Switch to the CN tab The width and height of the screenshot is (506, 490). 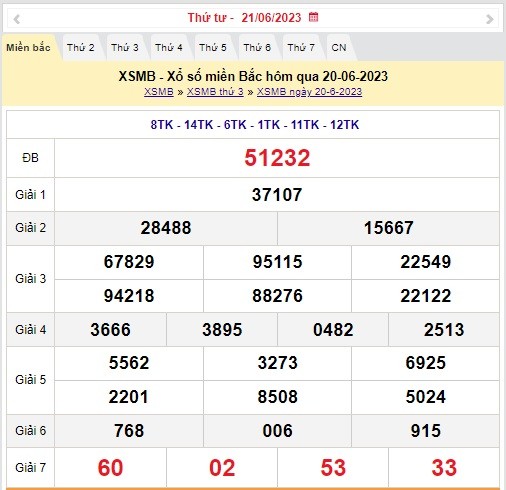click(339, 47)
